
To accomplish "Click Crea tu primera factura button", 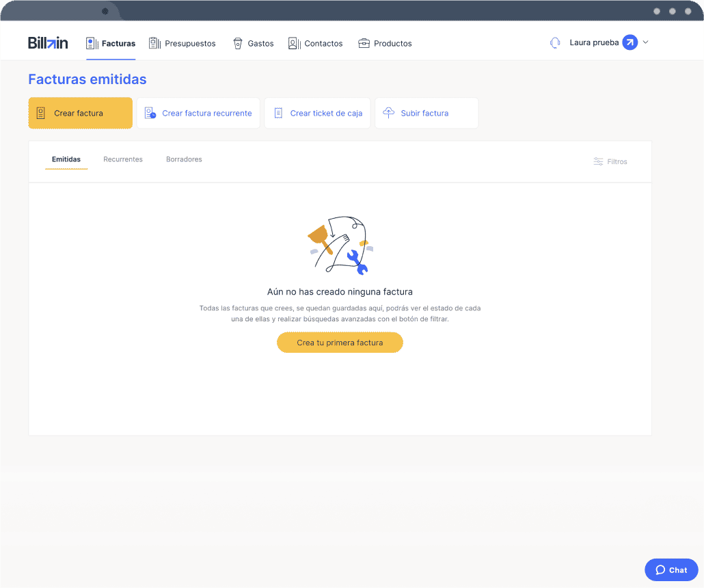I will point(340,343).
